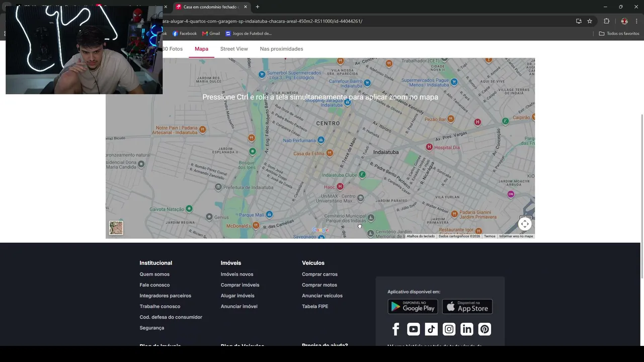Viewport: 644px width, 362px height.
Task: Expand the Todos os favoritos folder
Action: [x=619, y=34]
